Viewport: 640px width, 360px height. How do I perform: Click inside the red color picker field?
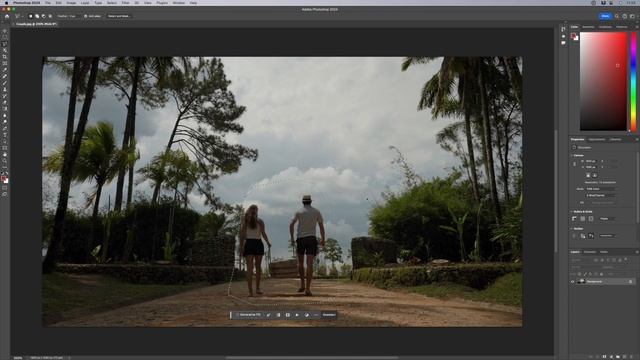point(603,81)
